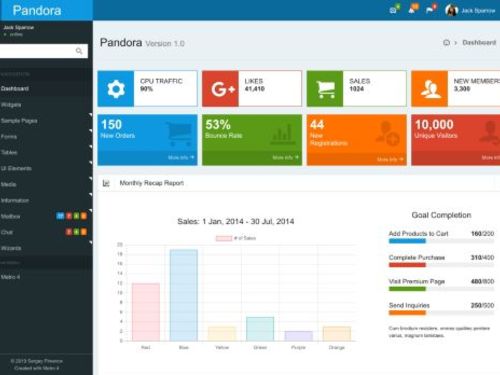Open the mail notifications icon in header
Image resolution: width=500 pixels, height=375 pixels.
(394, 10)
